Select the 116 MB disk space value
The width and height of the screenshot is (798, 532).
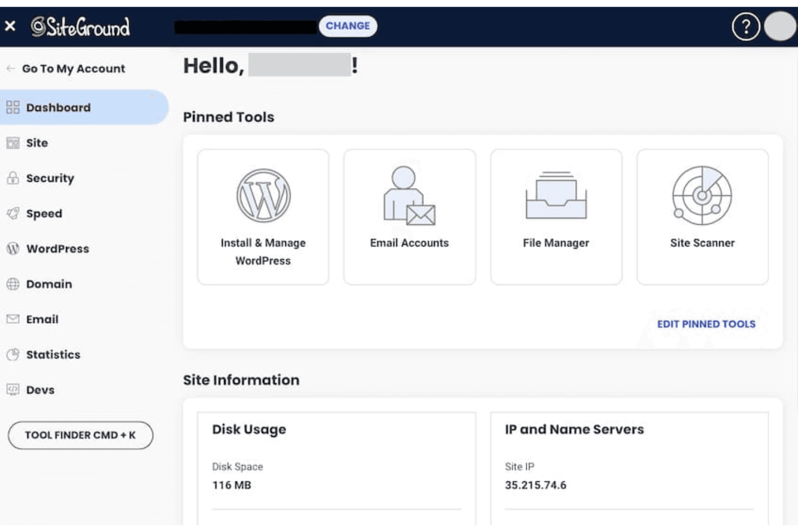click(232, 485)
